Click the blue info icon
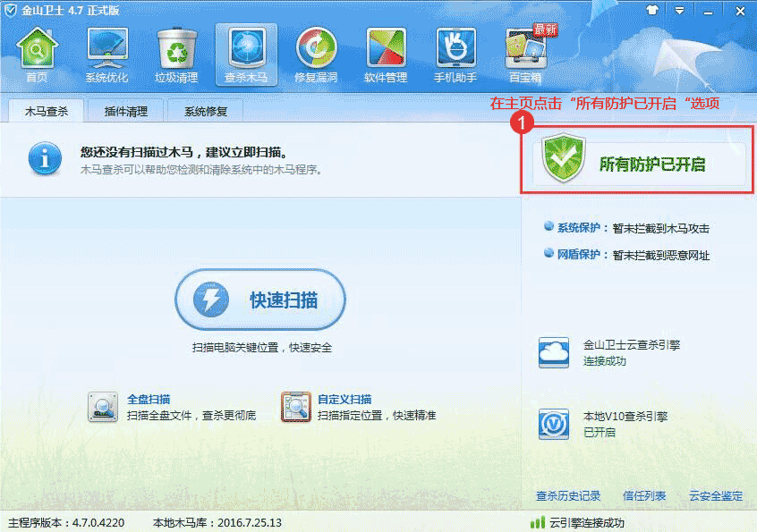Screen dimensions: 757x532 (45, 158)
